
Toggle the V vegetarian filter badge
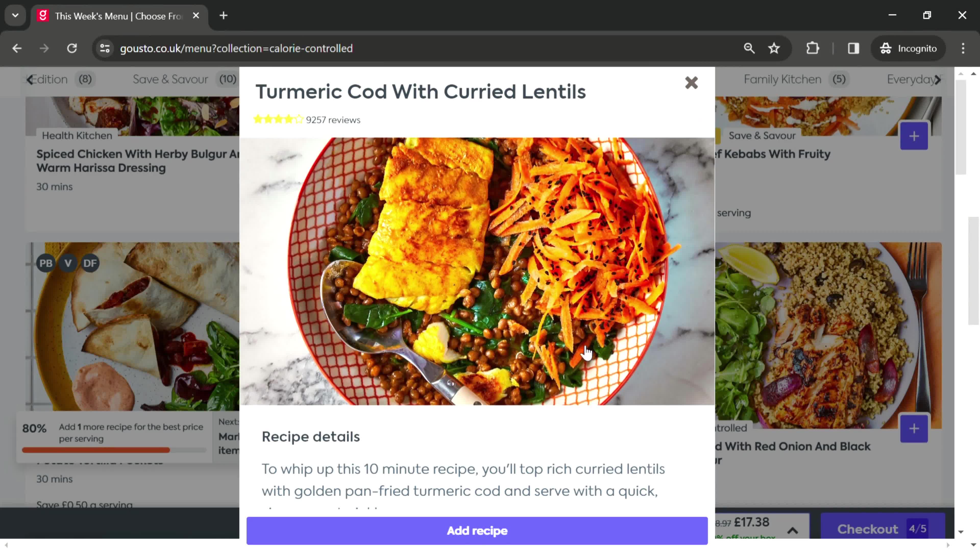pos(67,262)
